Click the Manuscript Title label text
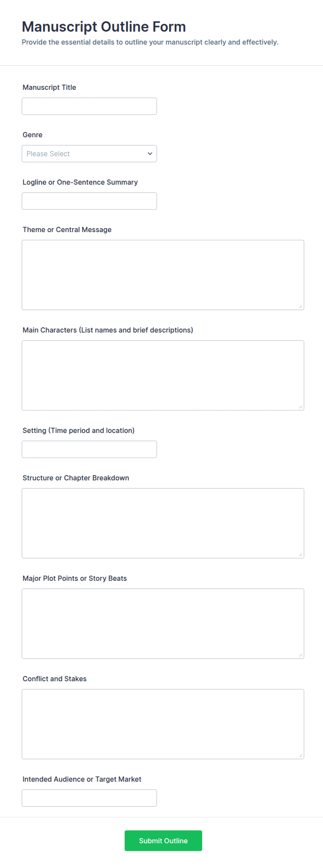 pyautogui.click(x=49, y=87)
